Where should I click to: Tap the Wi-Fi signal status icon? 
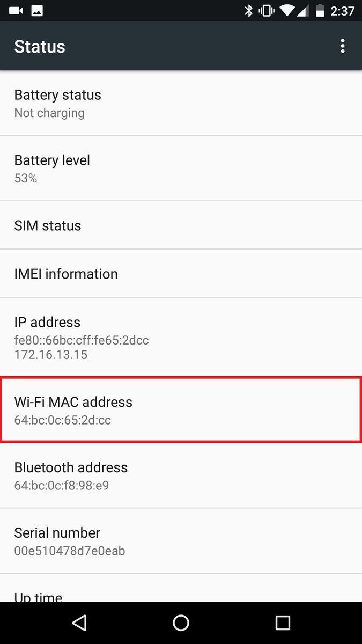287,10
